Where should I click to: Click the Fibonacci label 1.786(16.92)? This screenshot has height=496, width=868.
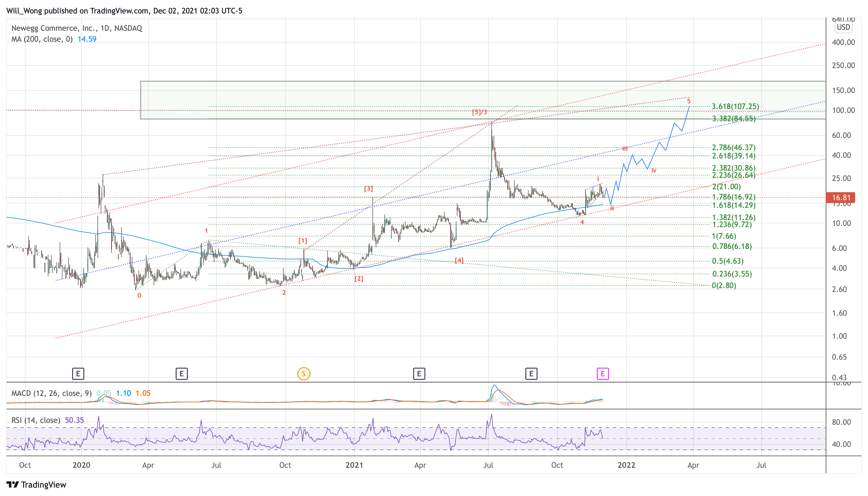734,197
